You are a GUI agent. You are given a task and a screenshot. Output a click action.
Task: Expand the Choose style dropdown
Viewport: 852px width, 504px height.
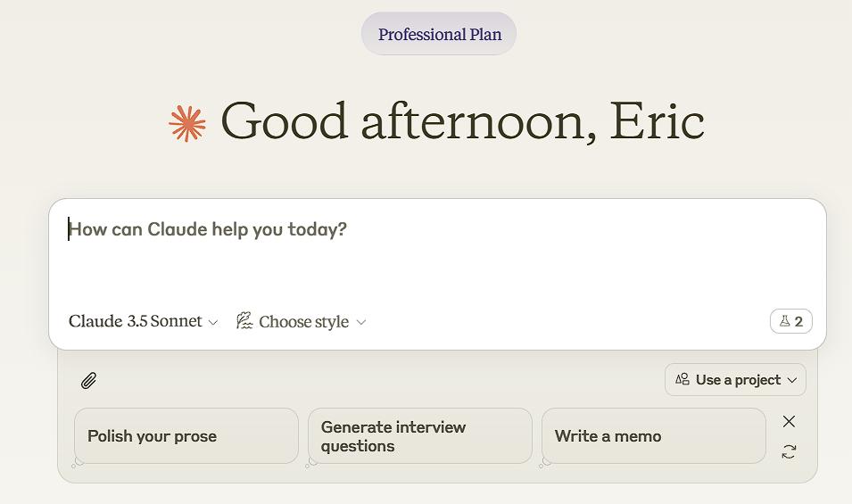[x=302, y=321]
